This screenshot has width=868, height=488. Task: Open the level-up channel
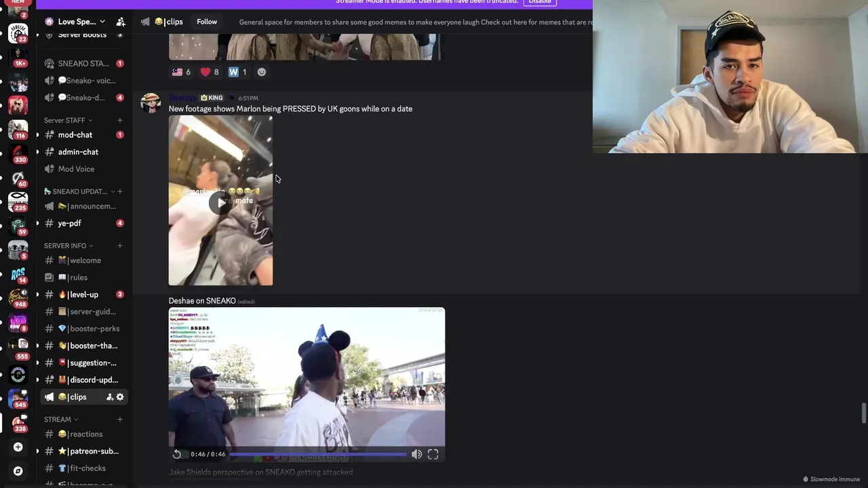tap(84, 294)
